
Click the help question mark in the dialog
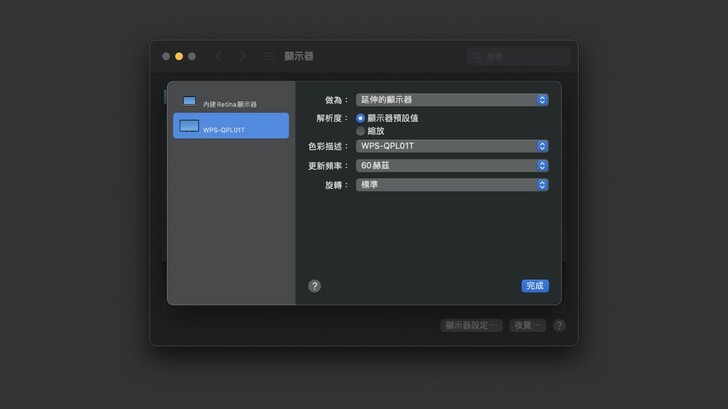[x=314, y=286]
